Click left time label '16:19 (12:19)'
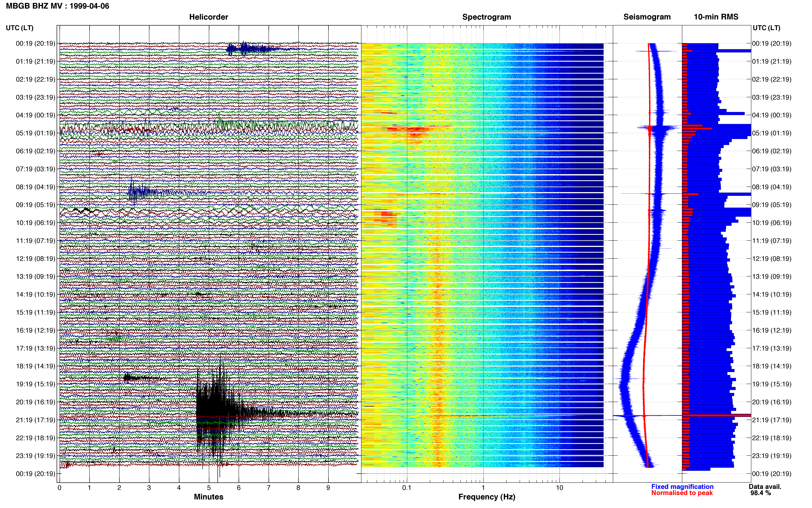This screenshot has width=812, height=508. (x=36, y=330)
